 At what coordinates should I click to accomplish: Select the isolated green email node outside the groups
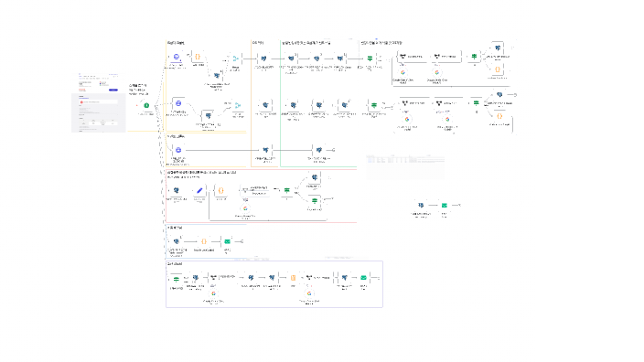[x=445, y=205]
